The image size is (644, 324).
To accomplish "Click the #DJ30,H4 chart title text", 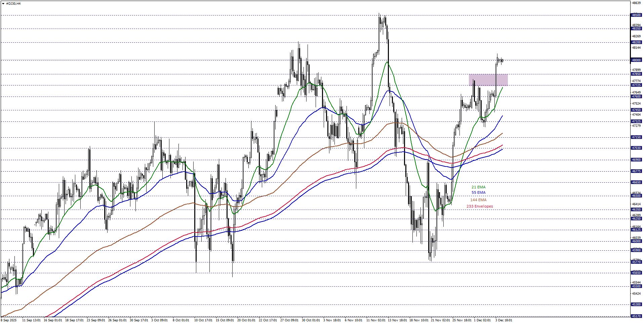I will pyautogui.click(x=13, y=3).
